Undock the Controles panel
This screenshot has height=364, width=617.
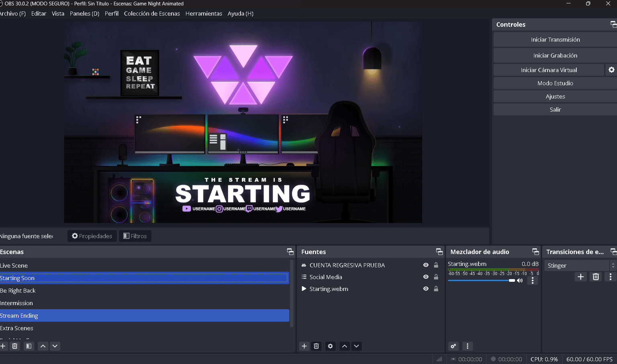[613, 24]
